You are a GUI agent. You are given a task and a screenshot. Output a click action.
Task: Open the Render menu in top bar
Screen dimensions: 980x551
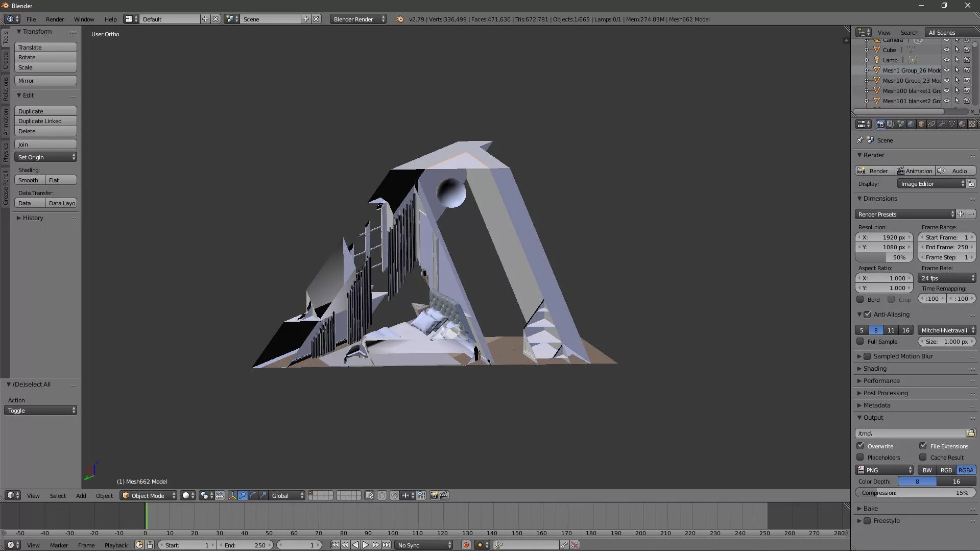(55, 19)
